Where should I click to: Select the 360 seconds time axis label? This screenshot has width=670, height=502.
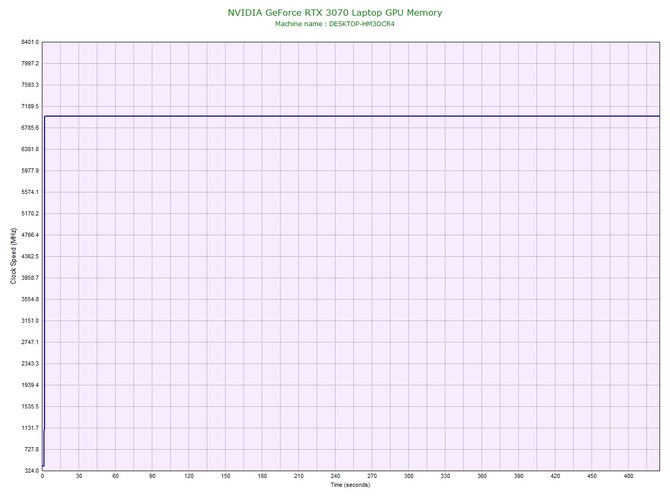pos(482,476)
